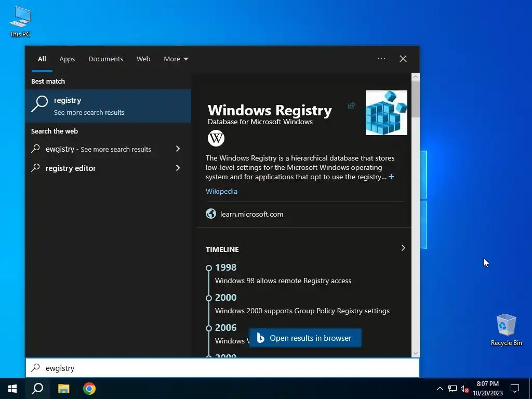Viewport: 532px width, 399px height.
Task: Click the share icon beside Windows Registry
Action: (351, 105)
